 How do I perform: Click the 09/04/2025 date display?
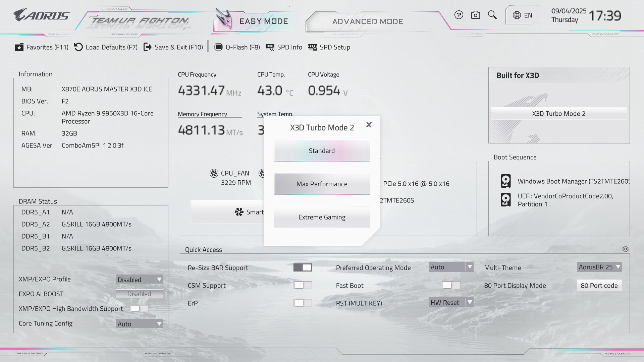tap(569, 11)
